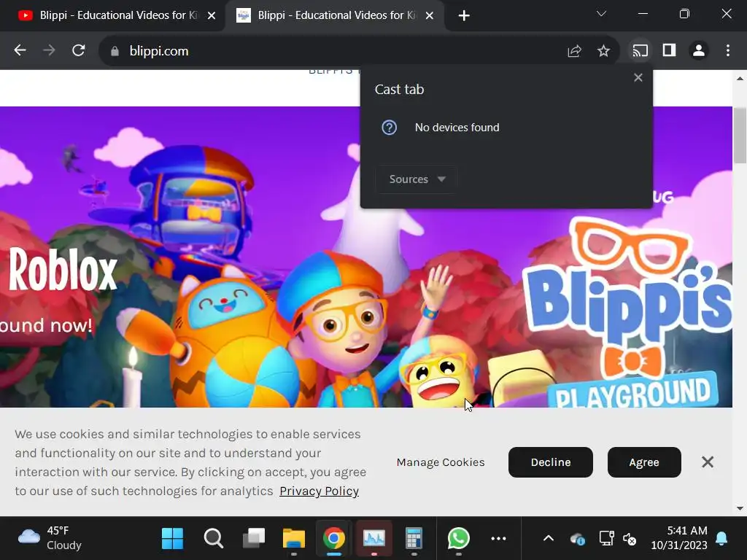Screen dimensions: 747x560
Task: Open the notification bell
Action: 721,539
